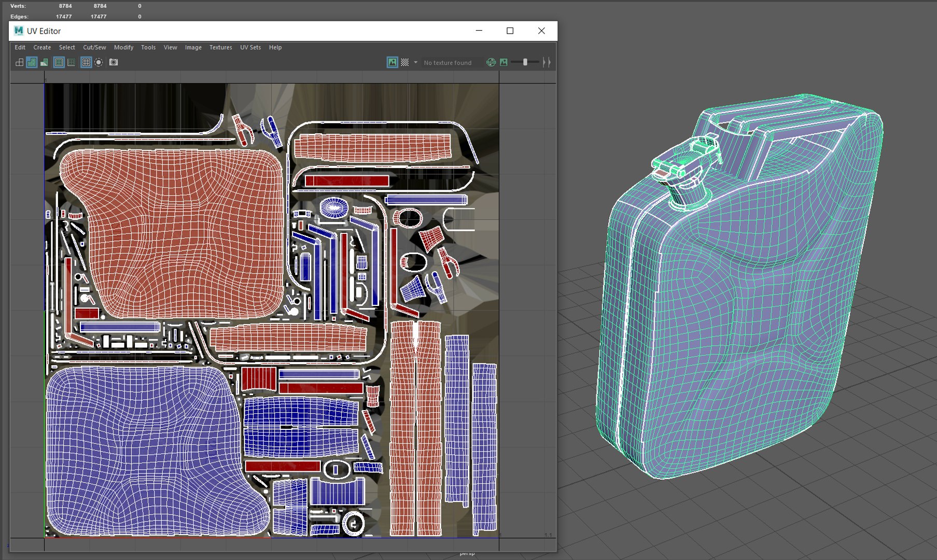This screenshot has width=937, height=560.
Task: Open the Tools menu
Action: 148,47
